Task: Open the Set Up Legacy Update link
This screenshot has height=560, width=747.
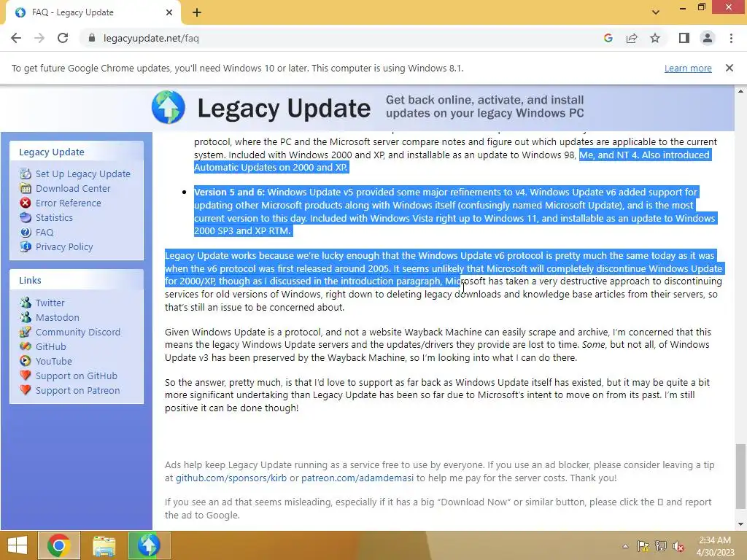Action: click(83, 174)
